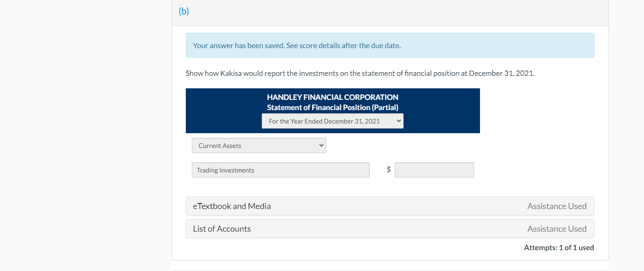Click the Statement of Financial Position subtitle
Viewport: 644px width, 271px height.
pyautogui.click(x=332, y=107)
